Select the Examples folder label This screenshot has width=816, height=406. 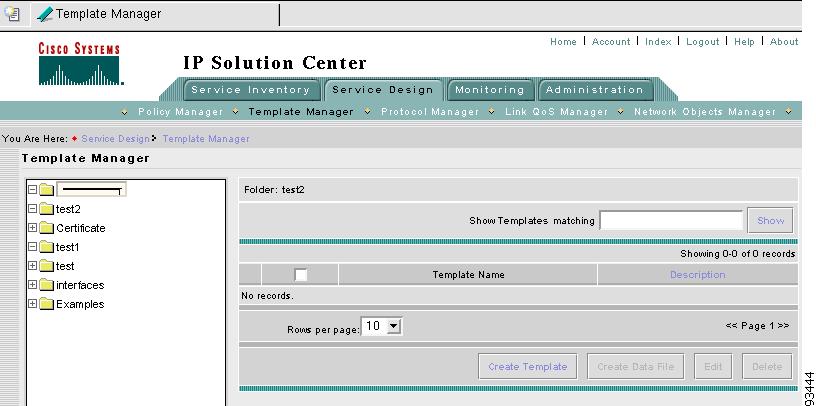80,304
